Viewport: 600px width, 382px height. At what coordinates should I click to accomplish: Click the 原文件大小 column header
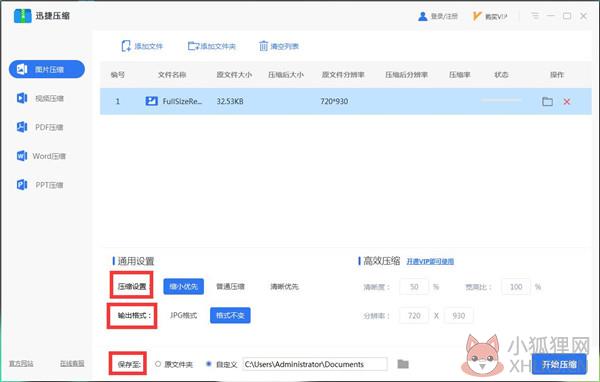[234, 75]
